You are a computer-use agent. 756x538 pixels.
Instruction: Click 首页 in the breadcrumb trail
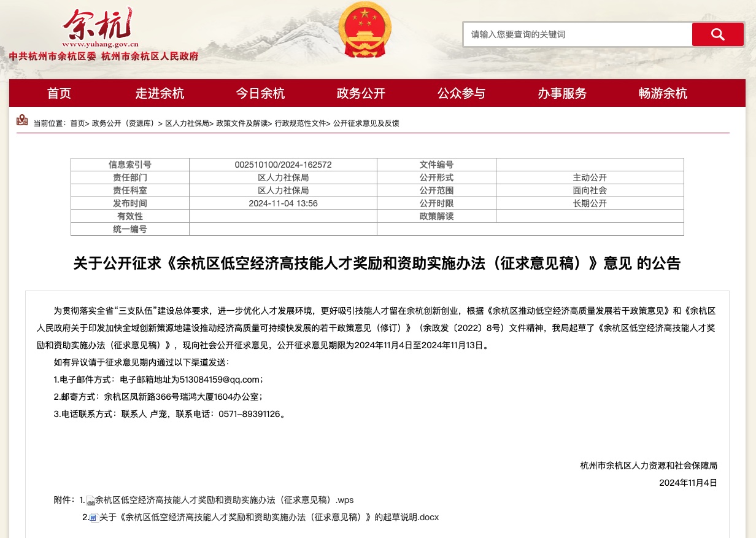[x=77, y=123]
